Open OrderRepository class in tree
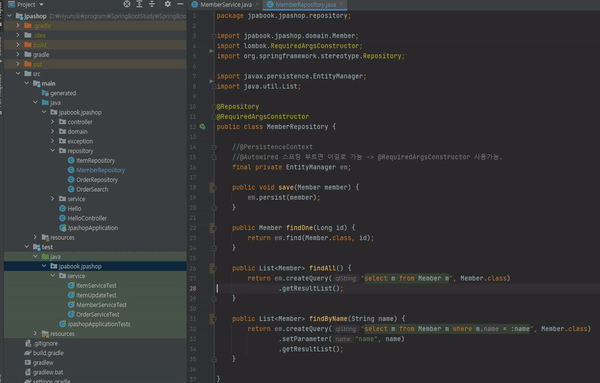This screenshot has width=600, height=383. coord(93,179)
